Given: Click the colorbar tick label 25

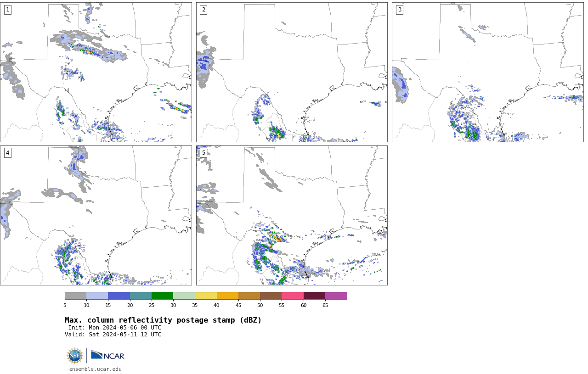Looking at the screenshot, I should click(152, 305).
